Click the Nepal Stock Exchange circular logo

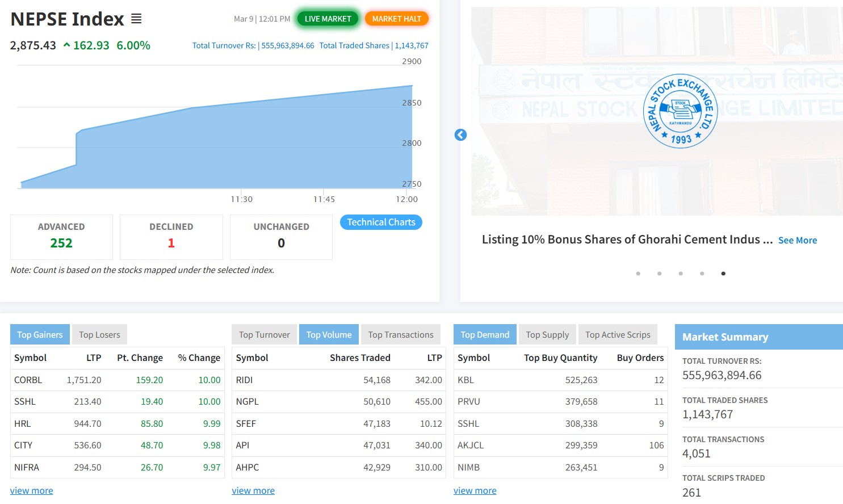click(x=680, y=111)
